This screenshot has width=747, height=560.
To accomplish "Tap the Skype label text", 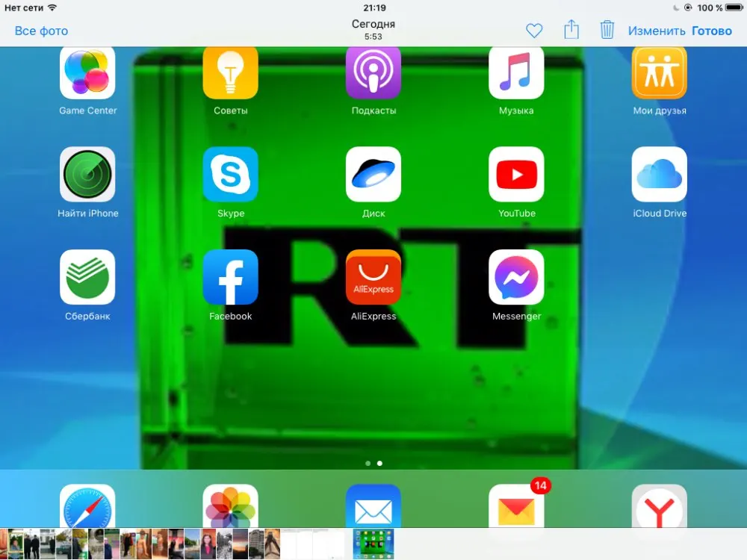I will (x=231, y=214).
